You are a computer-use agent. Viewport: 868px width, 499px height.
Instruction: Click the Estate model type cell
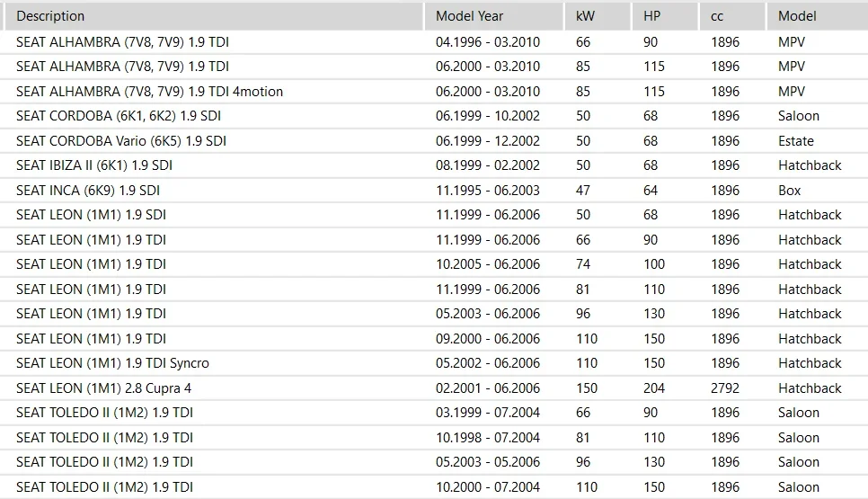coord(796,141)
